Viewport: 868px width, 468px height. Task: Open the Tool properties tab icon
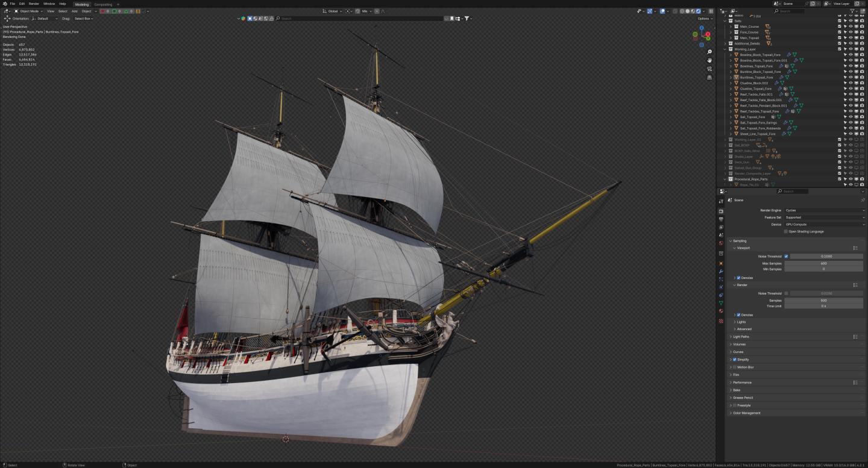click(x=721, y=201)
